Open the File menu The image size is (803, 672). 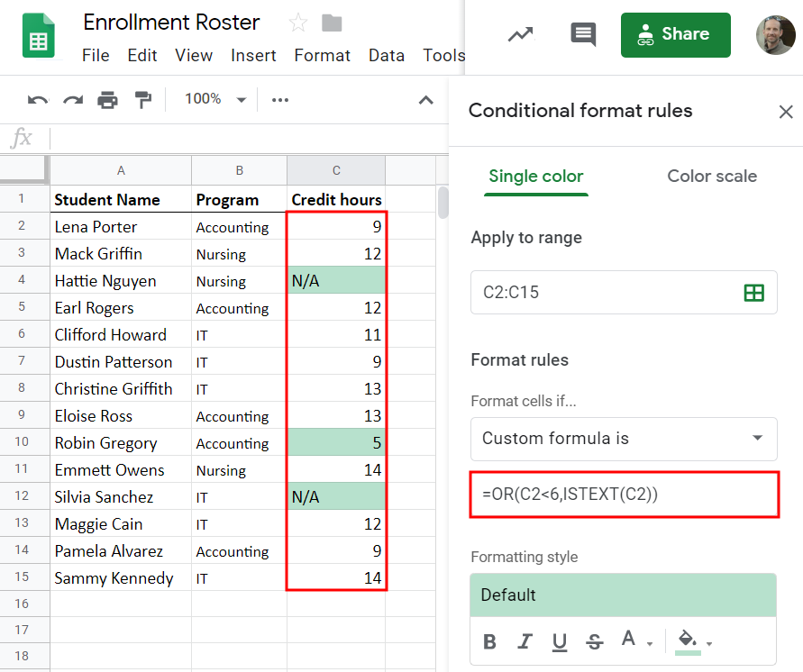[x=96, y=55]
